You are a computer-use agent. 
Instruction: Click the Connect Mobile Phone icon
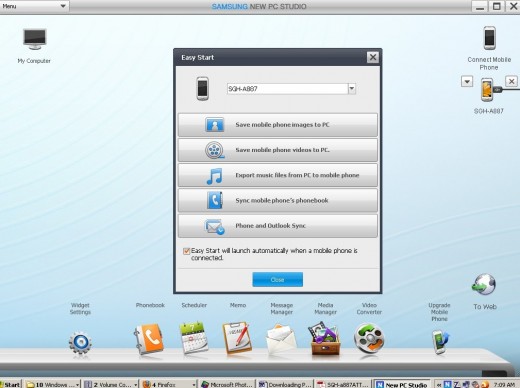[x=489, y=38]
